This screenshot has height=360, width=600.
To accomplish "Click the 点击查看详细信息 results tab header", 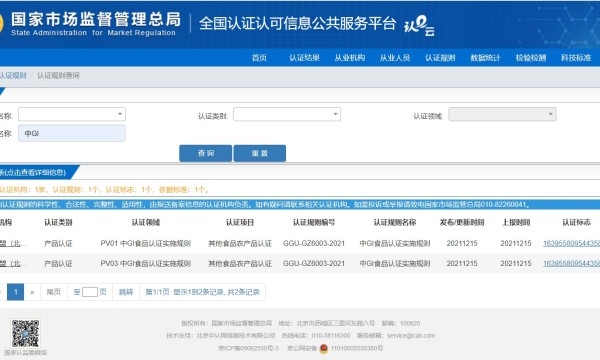I will [x=34, y=173].
